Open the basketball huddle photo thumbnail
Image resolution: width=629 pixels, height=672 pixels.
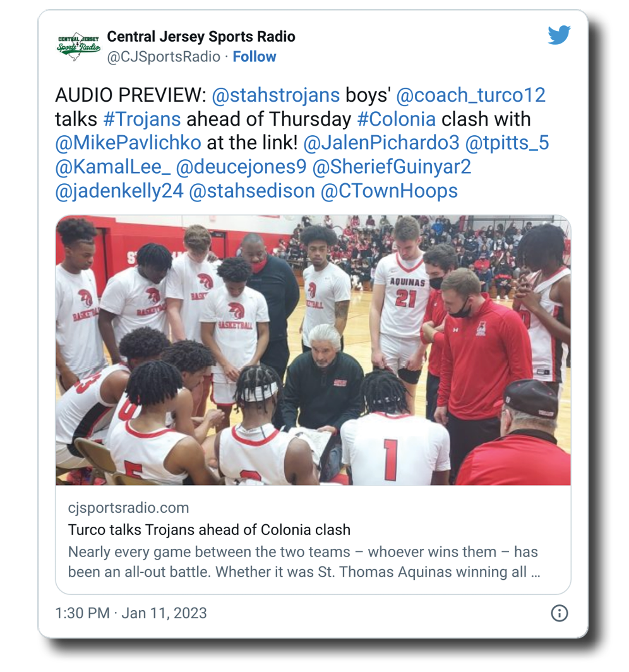click(313, 350)
